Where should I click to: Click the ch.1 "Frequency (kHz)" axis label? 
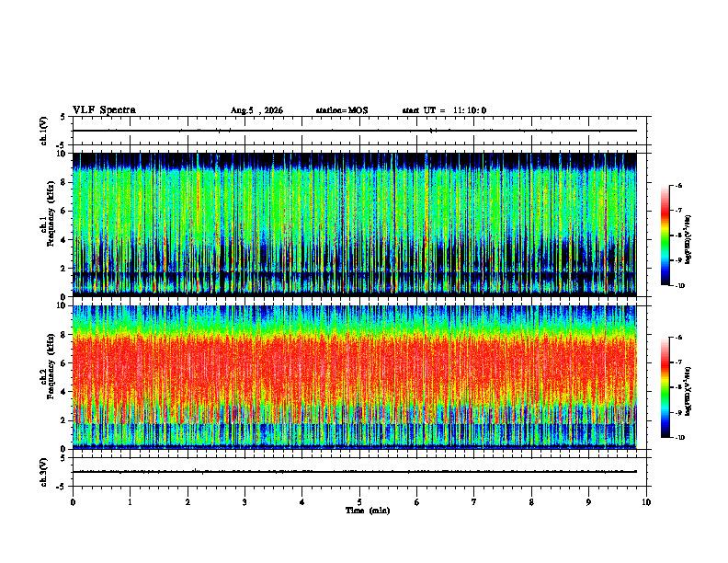point(51,213)
